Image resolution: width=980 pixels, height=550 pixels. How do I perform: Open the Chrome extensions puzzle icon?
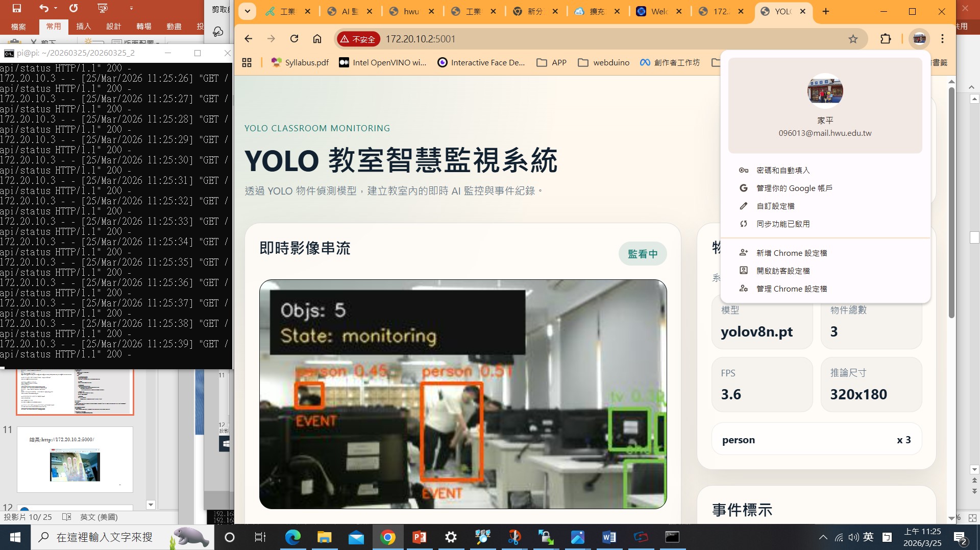885,39
